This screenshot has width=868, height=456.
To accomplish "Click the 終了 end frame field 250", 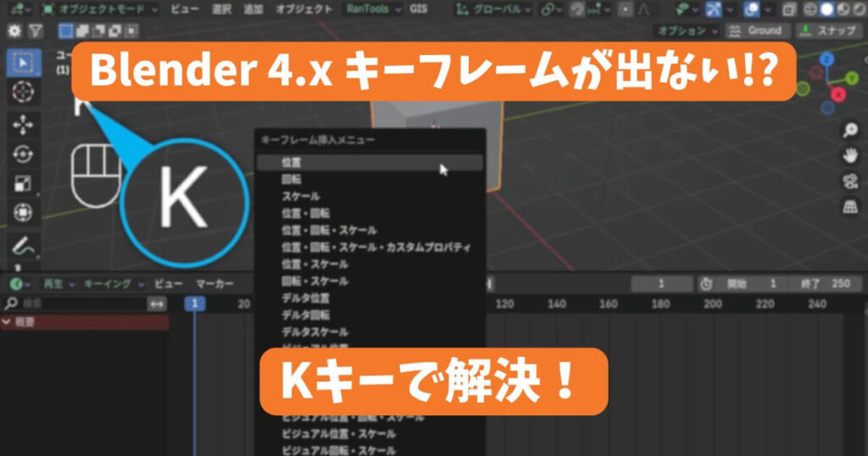I will pos(825,284).
